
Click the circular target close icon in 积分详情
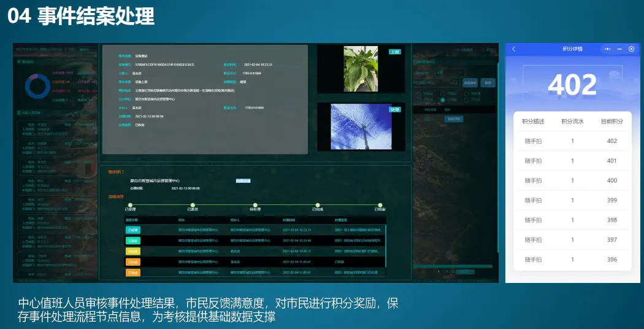pyautogui.click(x=631, y=49)
